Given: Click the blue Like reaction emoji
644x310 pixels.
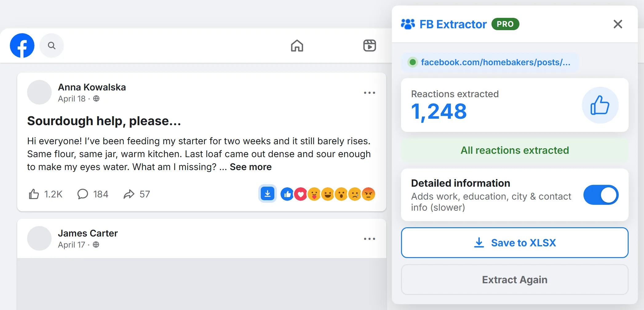Looking at the screenshot, I should [287, 194].
